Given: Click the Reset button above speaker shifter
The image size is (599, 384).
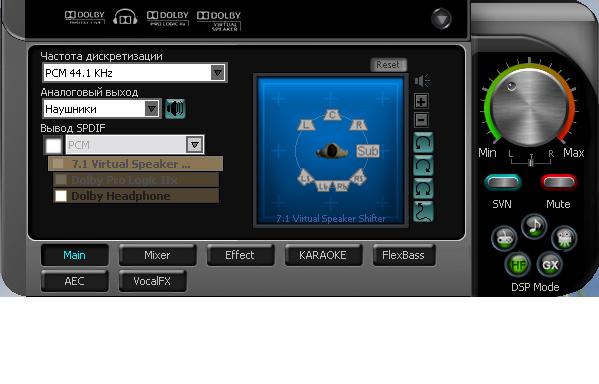Looking at the screenshot, I should 388,65.
